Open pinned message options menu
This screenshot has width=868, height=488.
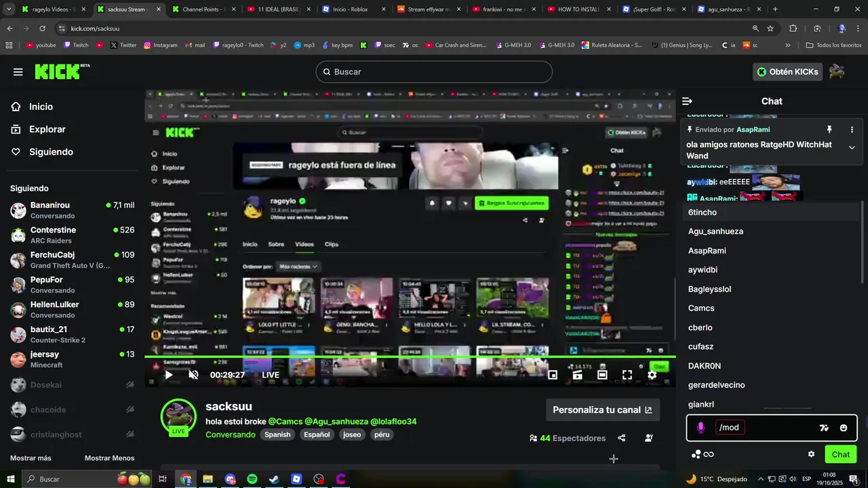(x=852, y=129)
